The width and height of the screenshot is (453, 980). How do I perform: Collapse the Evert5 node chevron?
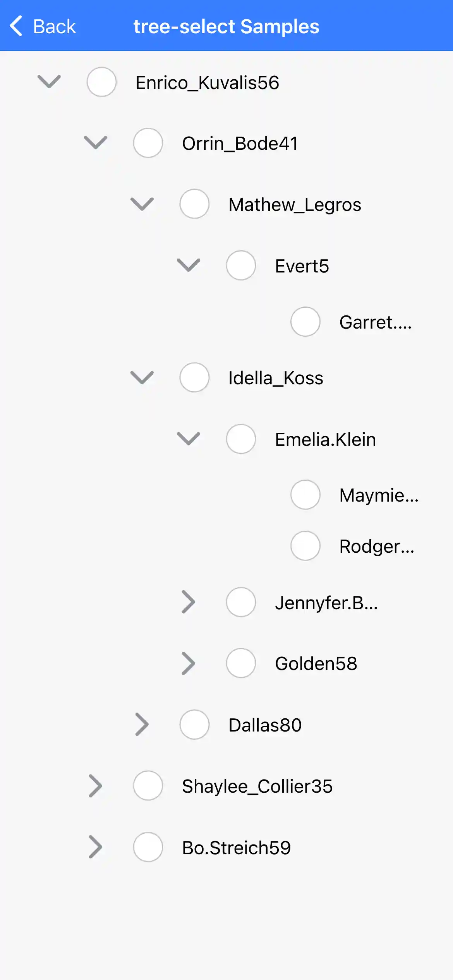coord(189,265)
